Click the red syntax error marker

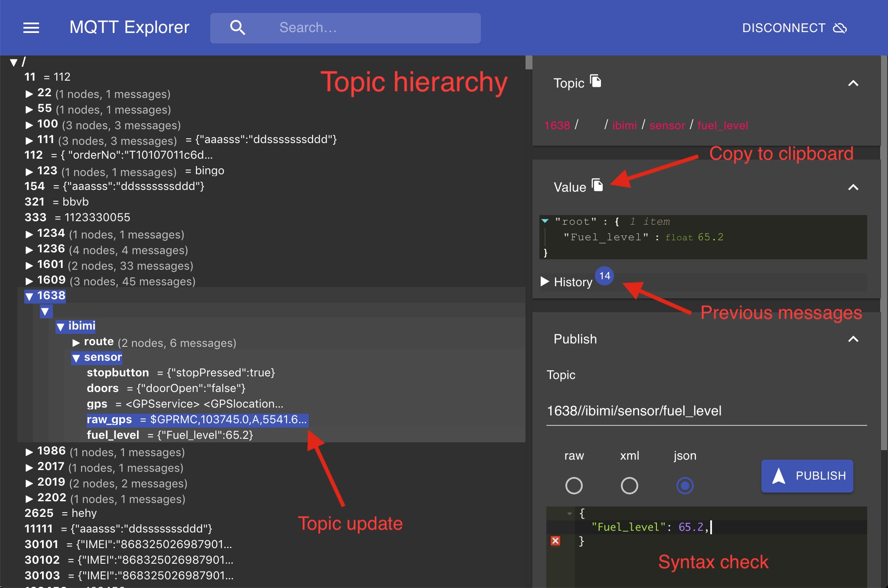(555, 541)
